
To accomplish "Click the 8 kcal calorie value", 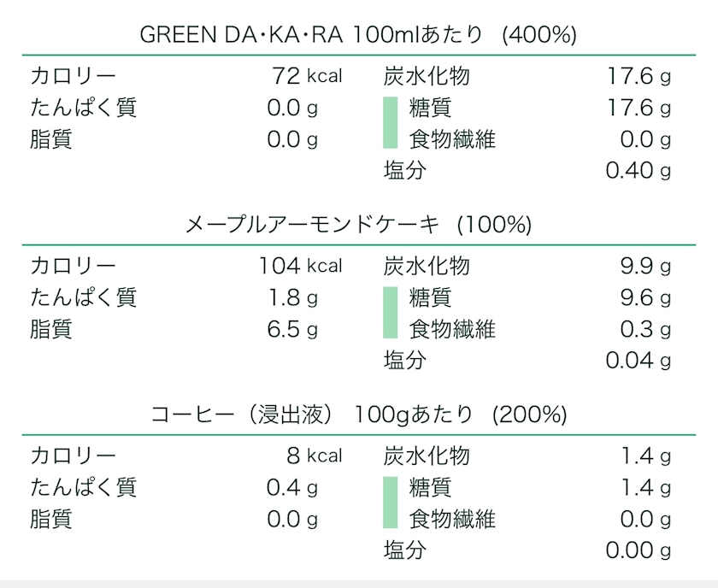I will (x=315, y=456).
